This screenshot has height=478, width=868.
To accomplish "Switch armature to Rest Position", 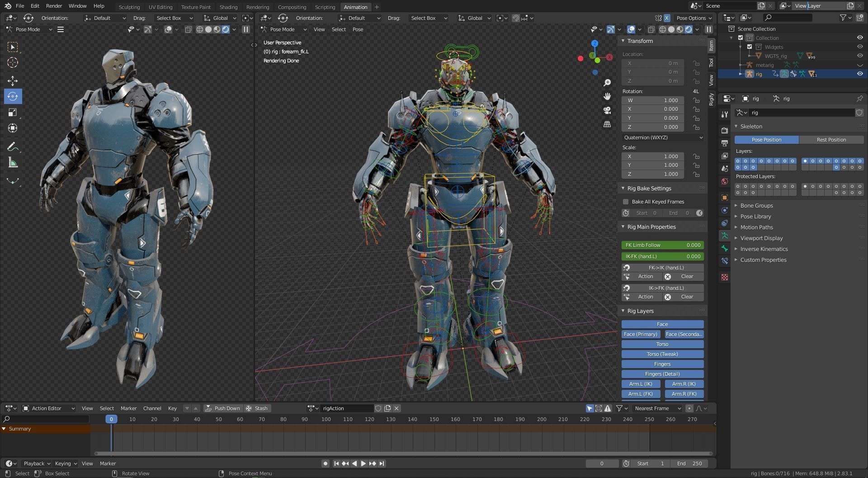I will (x=831, y=140).
